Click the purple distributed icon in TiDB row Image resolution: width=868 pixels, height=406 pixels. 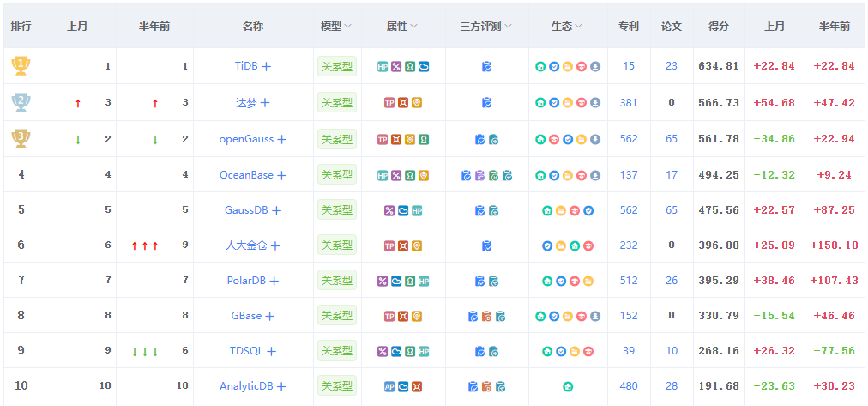tap(396, 66)
